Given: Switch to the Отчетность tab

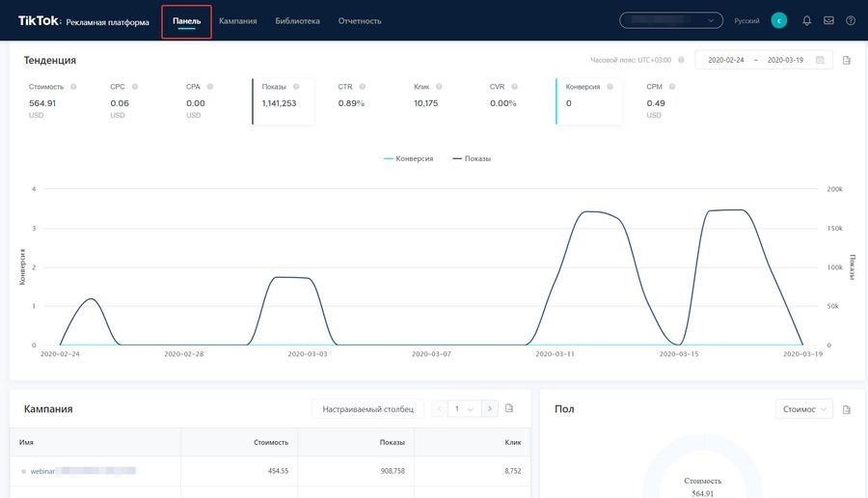Looking at the screenshot, I should [360, 21].
